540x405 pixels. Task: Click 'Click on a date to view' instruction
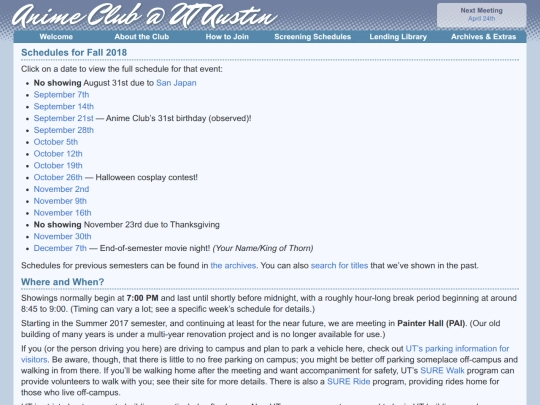pos(122,69)
